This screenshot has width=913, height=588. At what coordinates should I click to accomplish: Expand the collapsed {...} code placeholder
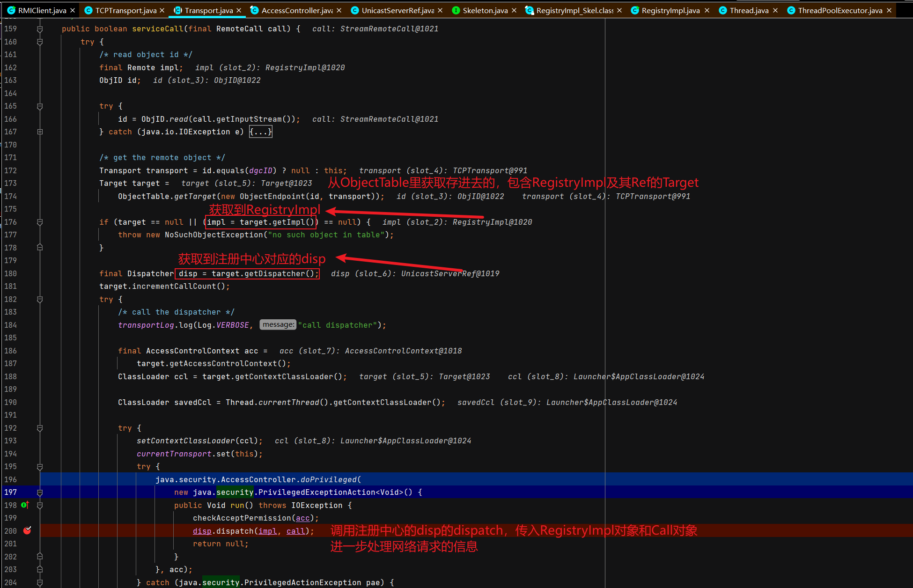260,132
